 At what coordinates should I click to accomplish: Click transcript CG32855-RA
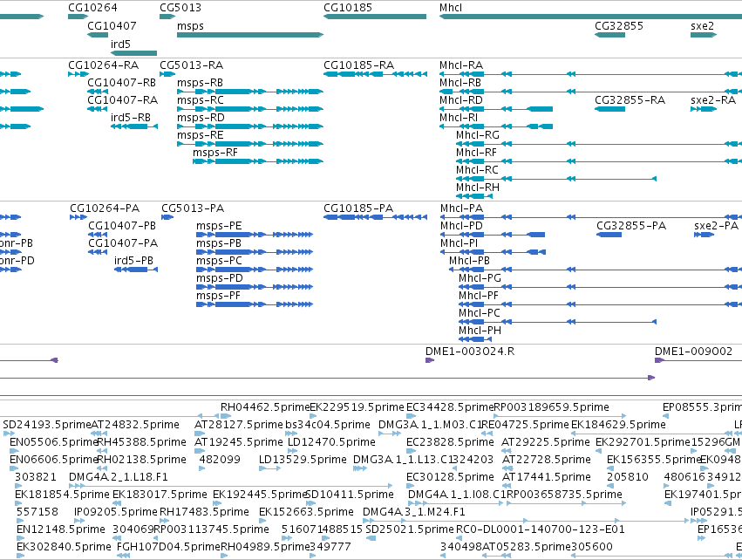[609, 109]
